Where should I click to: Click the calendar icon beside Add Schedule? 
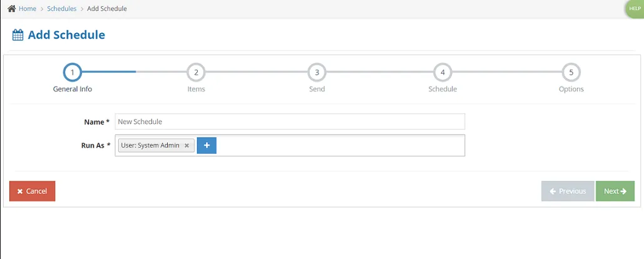18,35
